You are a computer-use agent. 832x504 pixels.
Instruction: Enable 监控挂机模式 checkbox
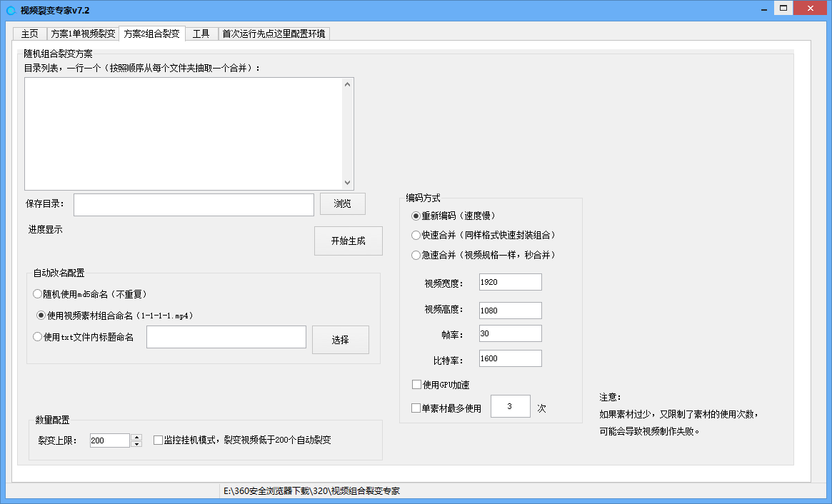pos(159,440)
